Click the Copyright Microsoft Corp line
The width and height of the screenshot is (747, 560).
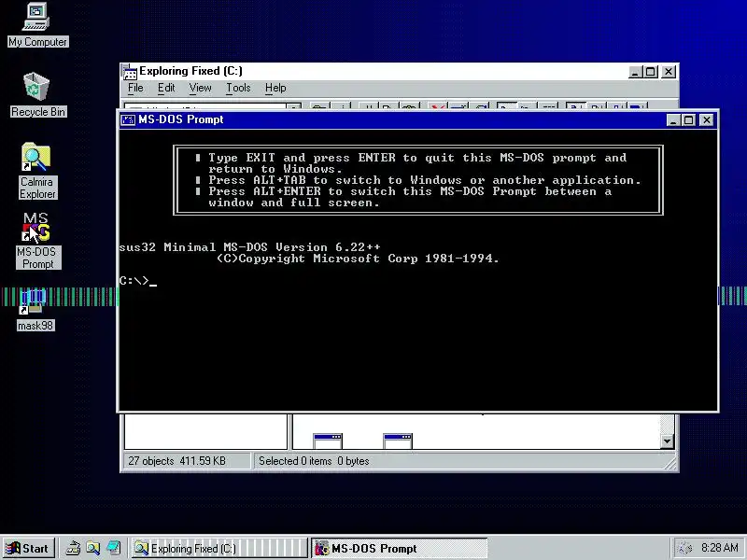pos(358,259)
